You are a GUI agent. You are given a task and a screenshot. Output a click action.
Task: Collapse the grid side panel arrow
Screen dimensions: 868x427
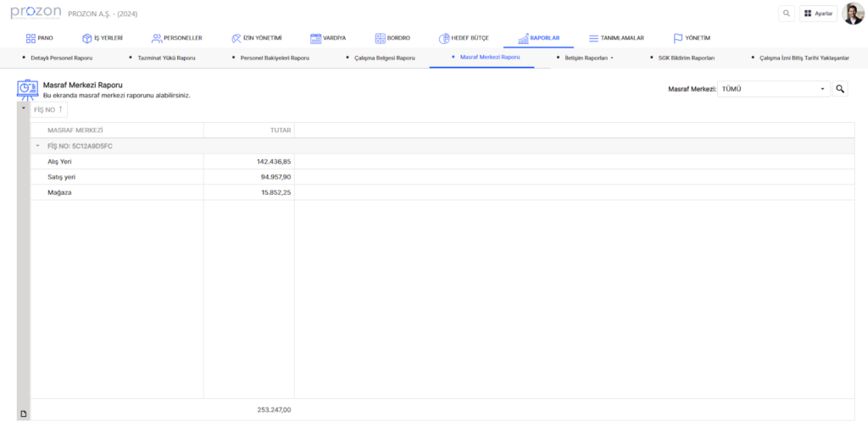23,108
